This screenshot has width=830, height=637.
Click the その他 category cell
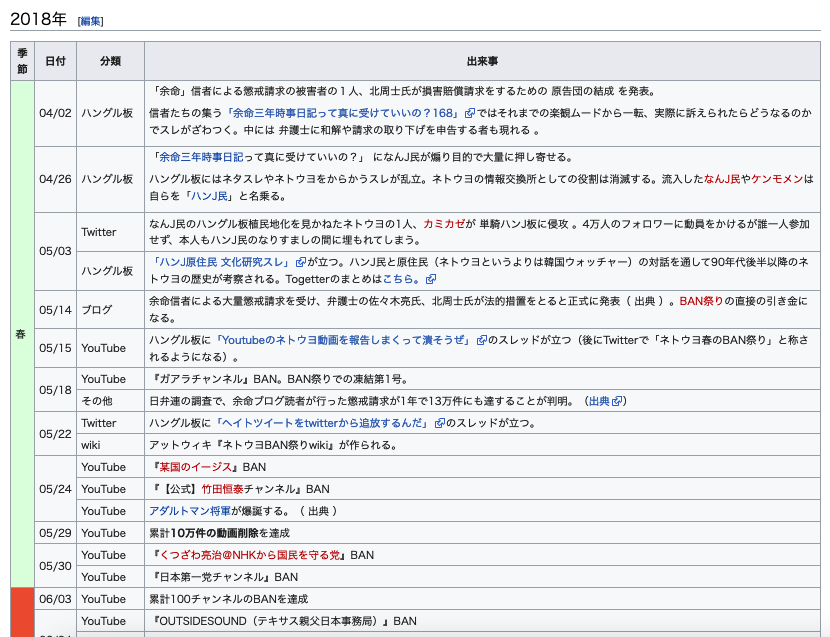pyautogui.click(x=111, y=401)
